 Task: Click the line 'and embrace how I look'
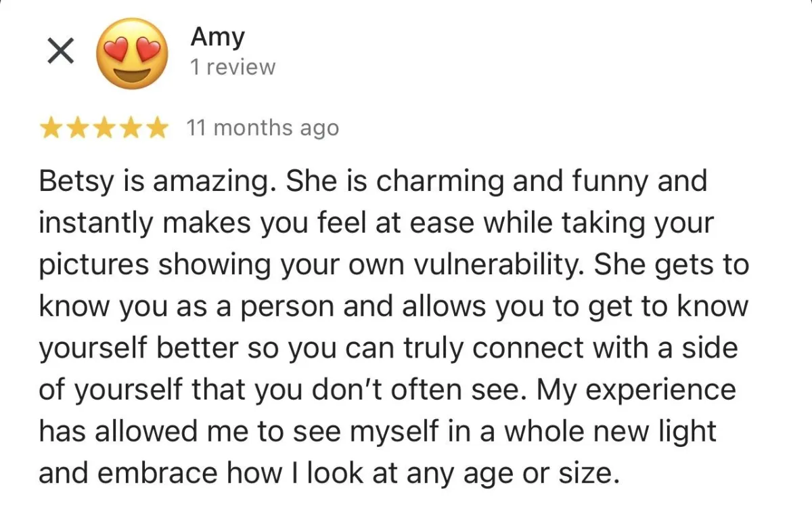pyautogui.click(x=329, y=474)
